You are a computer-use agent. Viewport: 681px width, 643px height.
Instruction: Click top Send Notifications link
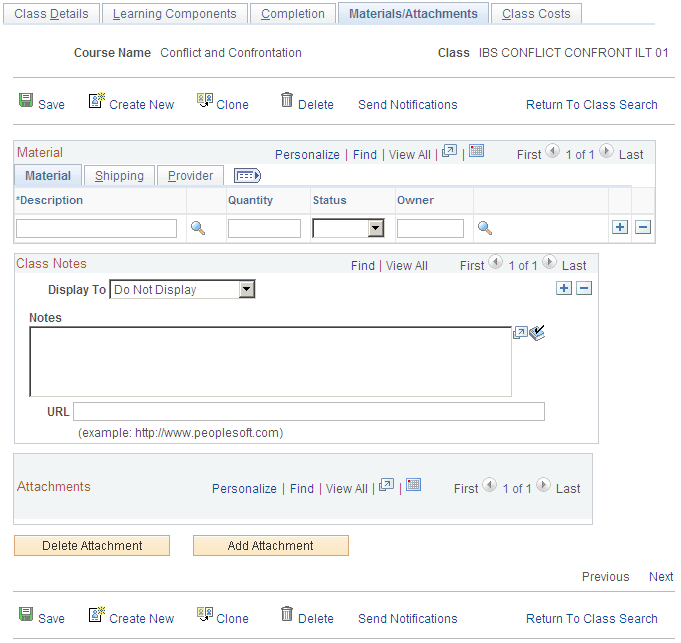coord(408,105)
